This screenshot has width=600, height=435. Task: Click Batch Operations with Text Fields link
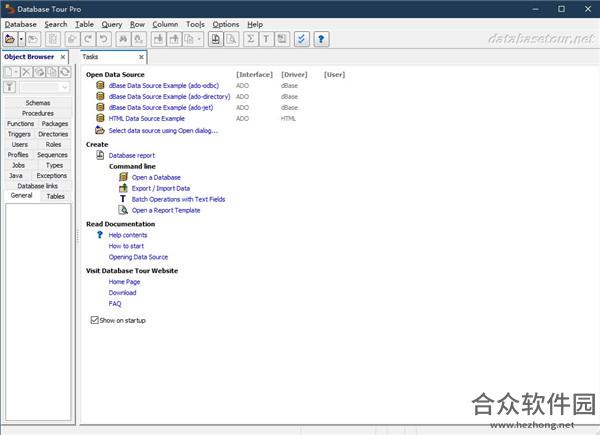[178, 199]
